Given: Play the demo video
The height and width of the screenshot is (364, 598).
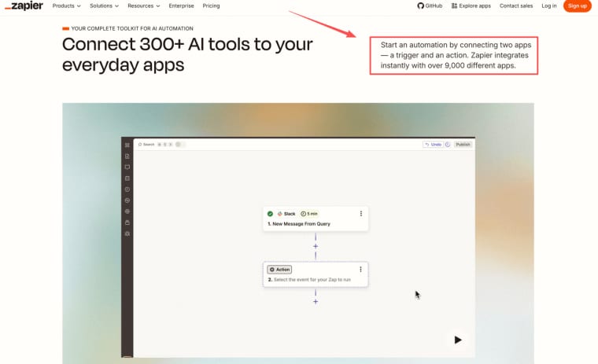Looking at the screenshot, I should tap(458, 340).
